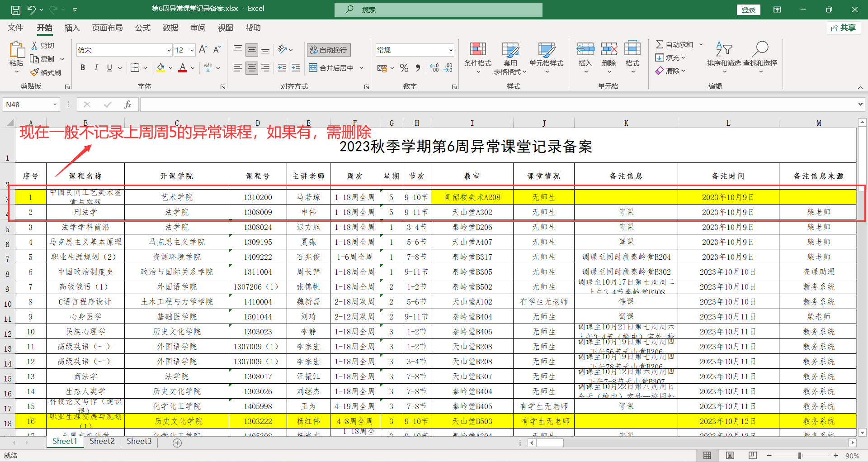This screenshot has height=462, width=868.
Task: Click the Paste clipboard icon
Action: [17, 50]
